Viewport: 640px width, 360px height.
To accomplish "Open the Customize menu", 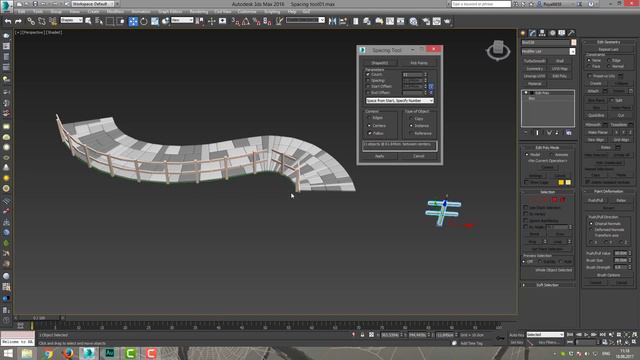I will click(247, 12).
